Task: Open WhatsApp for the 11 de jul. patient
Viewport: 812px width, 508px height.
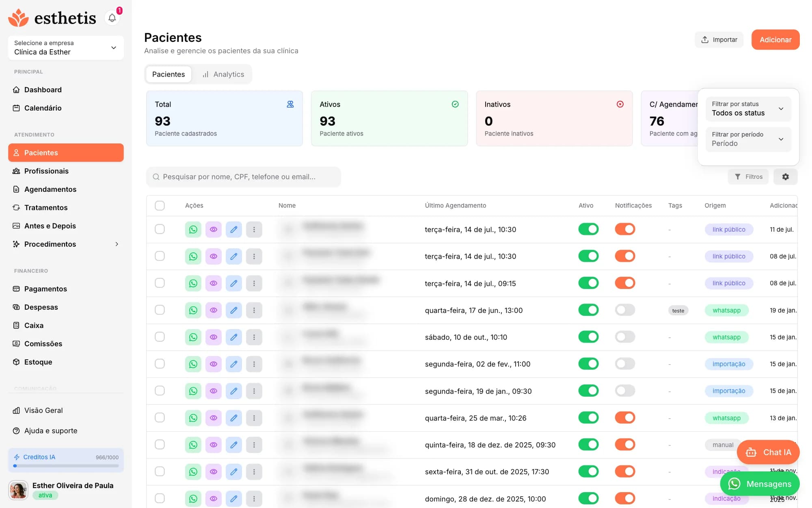Action: coord(193,230)
